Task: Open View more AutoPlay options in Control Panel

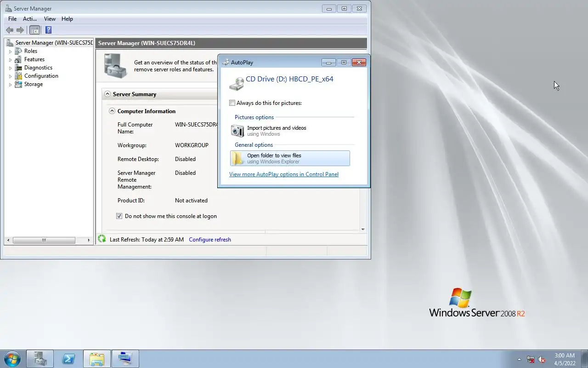Action: tap(284, 174)
